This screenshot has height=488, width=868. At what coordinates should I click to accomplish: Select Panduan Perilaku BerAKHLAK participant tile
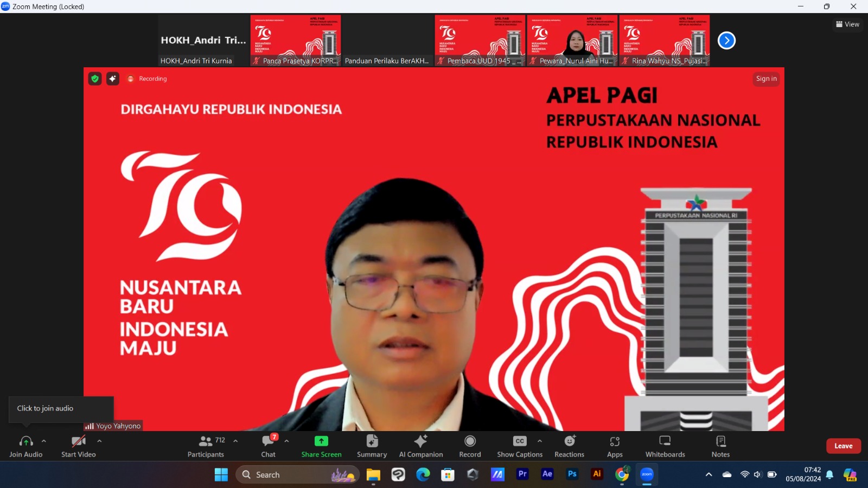pyautogui.click(x=388, y=41)
